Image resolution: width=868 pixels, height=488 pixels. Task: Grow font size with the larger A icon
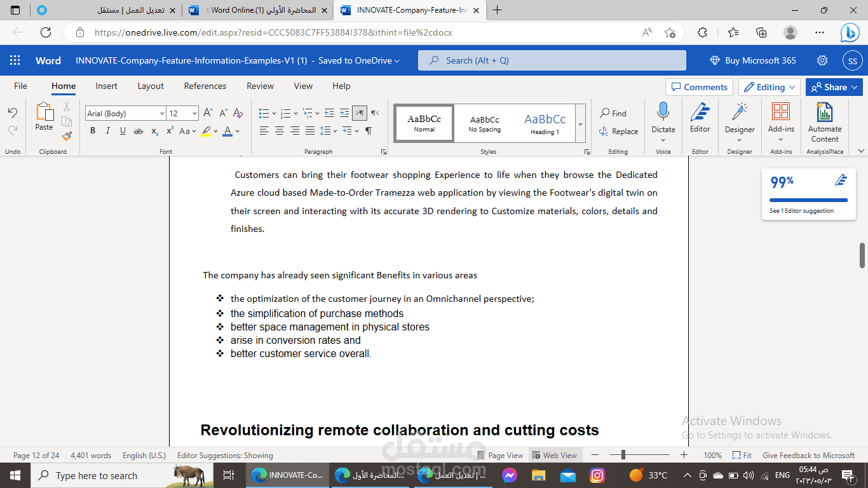click(208, 113)
